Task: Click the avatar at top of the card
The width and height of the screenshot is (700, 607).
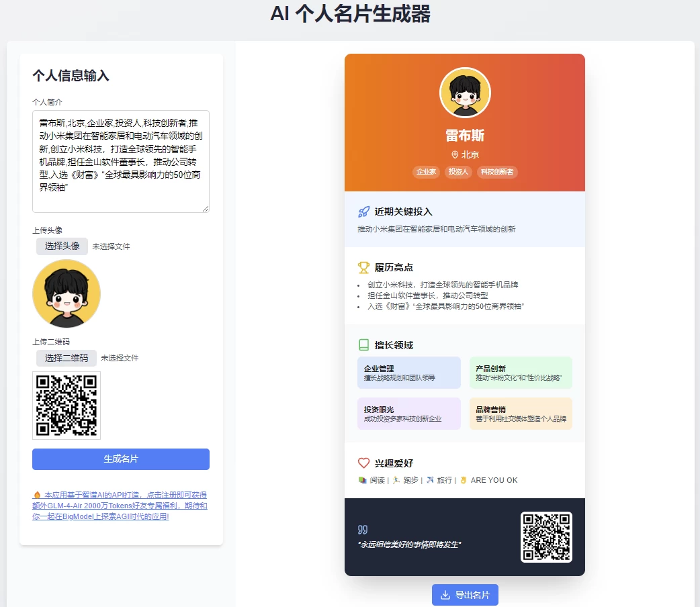Action: click(x=465, y=93)
